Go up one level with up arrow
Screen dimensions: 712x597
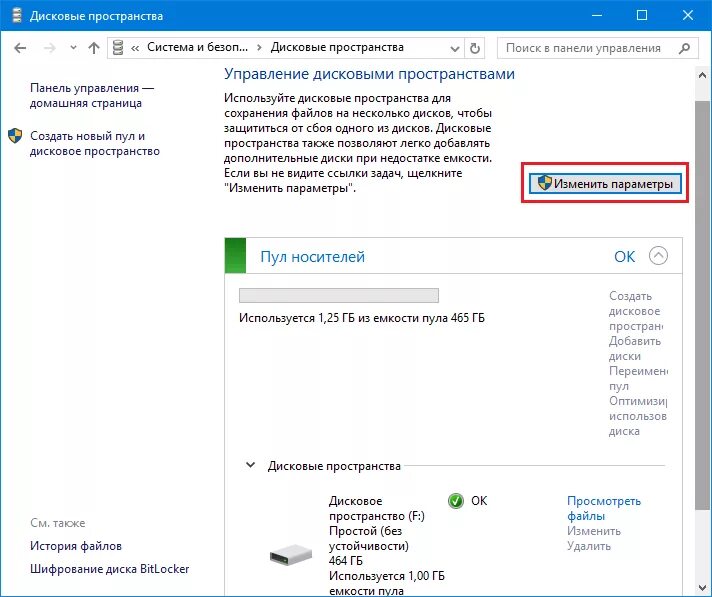coord(94,48)
